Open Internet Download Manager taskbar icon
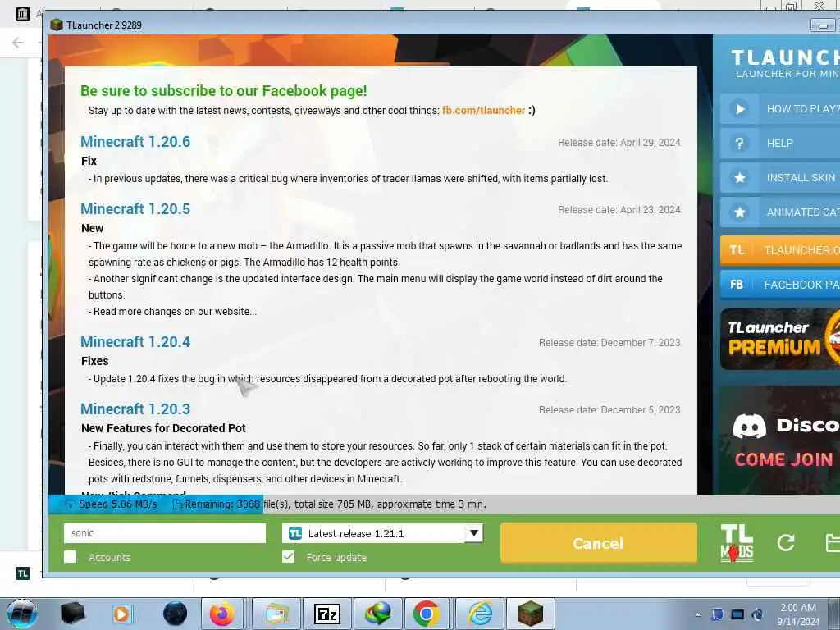Viewport: 840px width, 630px height. click(x=378, y=614)
